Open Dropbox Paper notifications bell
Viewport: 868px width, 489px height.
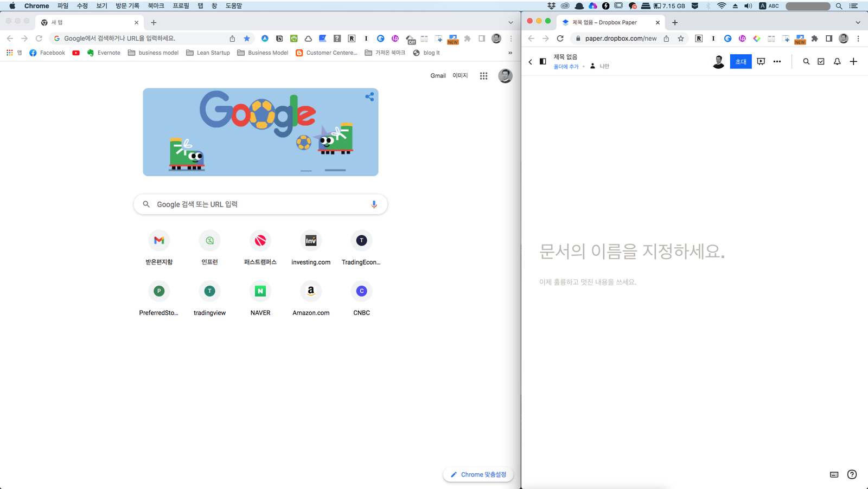click(837, 61)
